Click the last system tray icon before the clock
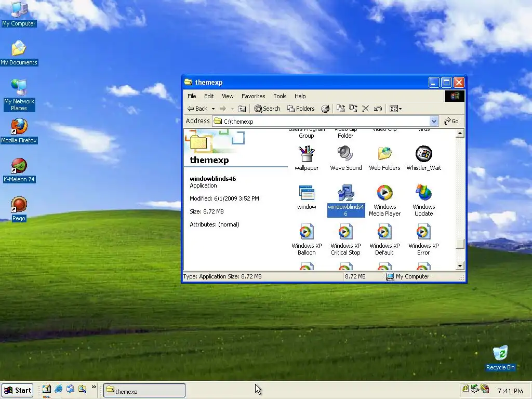Viewport: 532px width, 399px height. point(485,389)
